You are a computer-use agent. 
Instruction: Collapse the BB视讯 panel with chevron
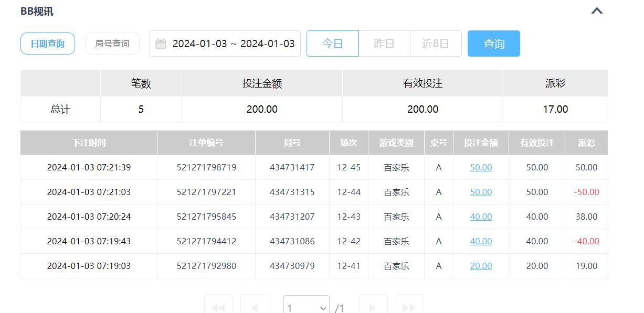coord(597,11)
